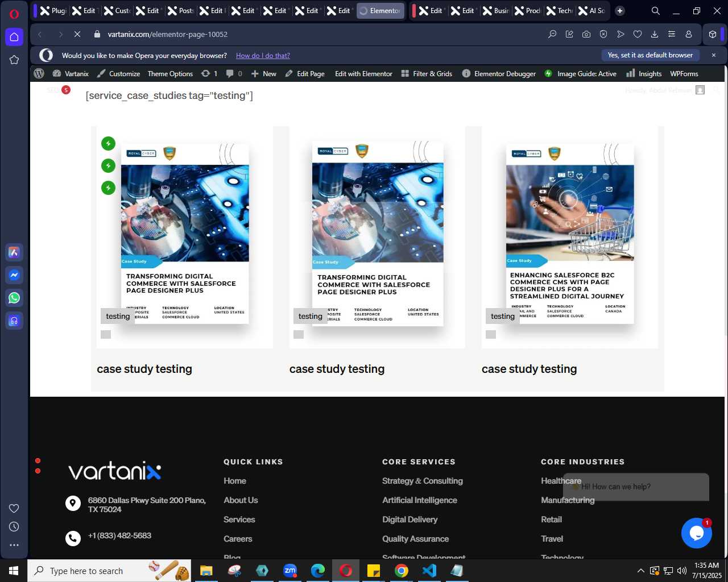The height and width of the screenshot is (582, 728).
Task: Open Easy Setup settings icon
Action: coord(672,34)
